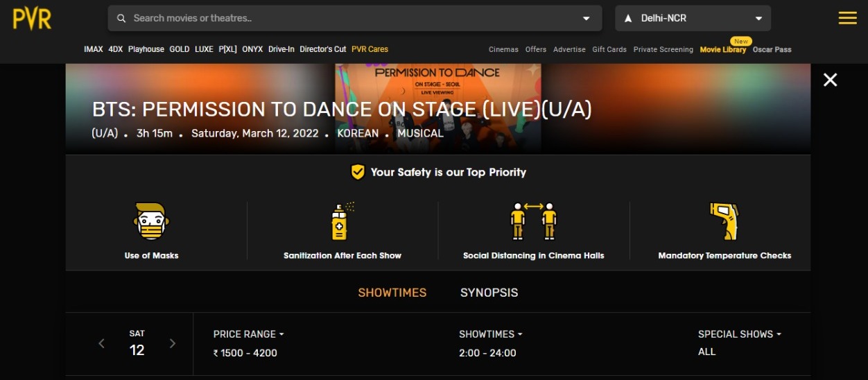
Task: Switch to the Synopsis tab
Action: 489,293
